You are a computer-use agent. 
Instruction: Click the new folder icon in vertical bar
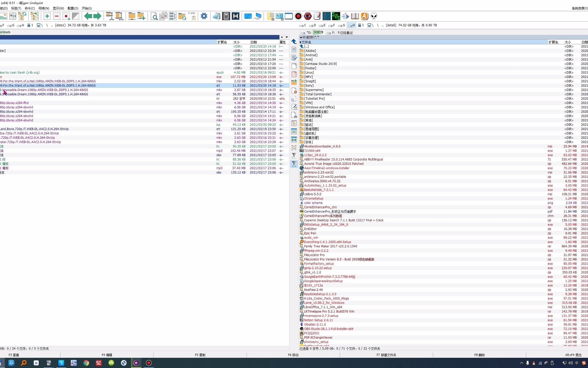click(294, 82)
